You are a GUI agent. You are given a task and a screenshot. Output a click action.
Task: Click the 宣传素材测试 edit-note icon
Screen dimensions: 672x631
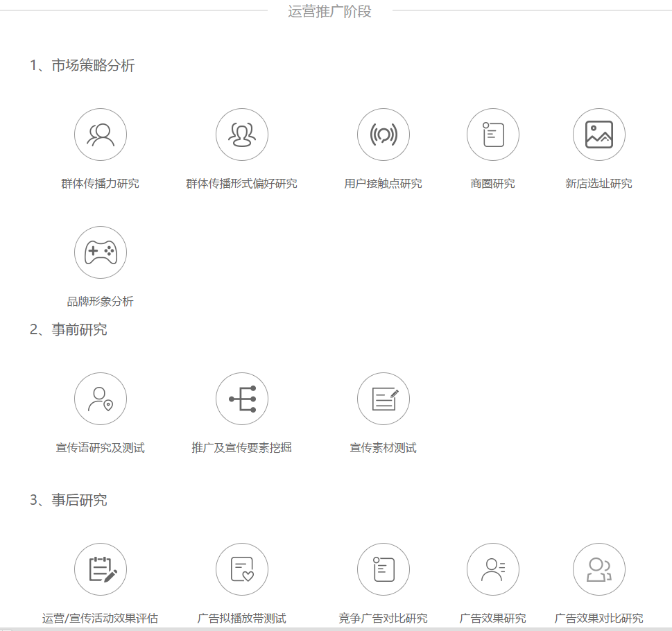[383, 399]
